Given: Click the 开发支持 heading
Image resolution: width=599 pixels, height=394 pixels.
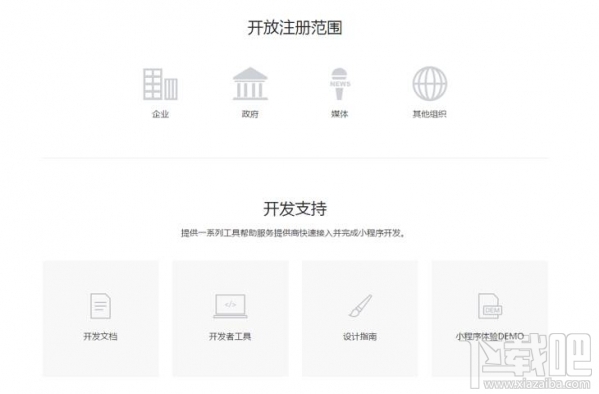Looking at the screenshot, I should [295, 209].
